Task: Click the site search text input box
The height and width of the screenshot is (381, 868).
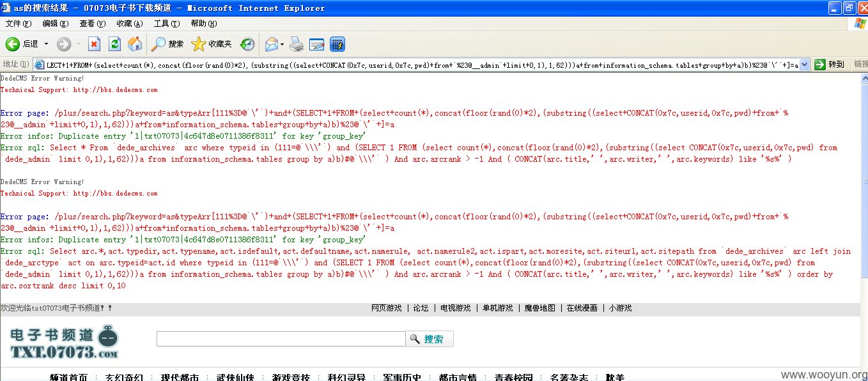Action: pyautogui.click(x=281, y=339)
